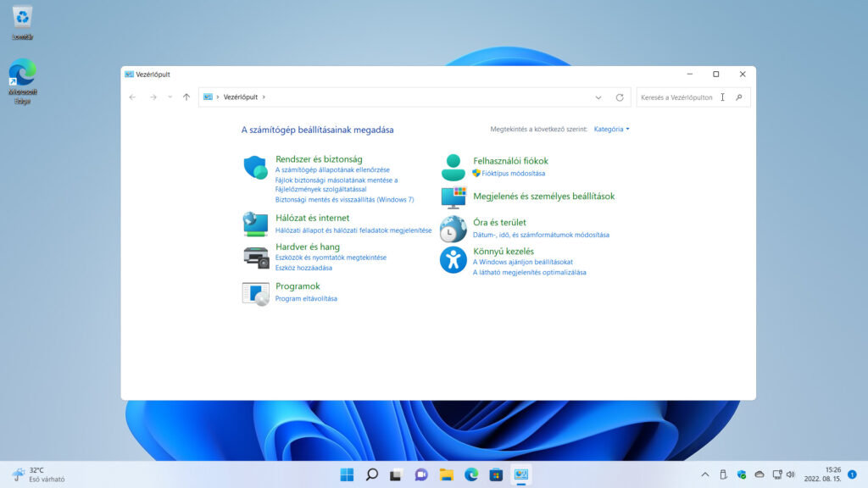Open taskbar Search
Image resolution: width=868 pixels, height=488 pixels.
pyautogui.click(x=372, y=474)
